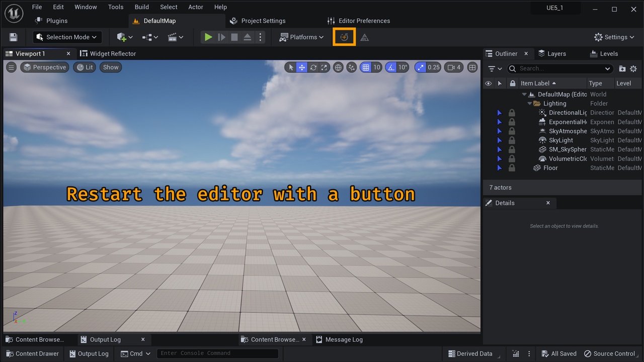Toggle the lock icon on the Floor row
The width and height of the screenshot is (644, 362).
coord(512,168)
